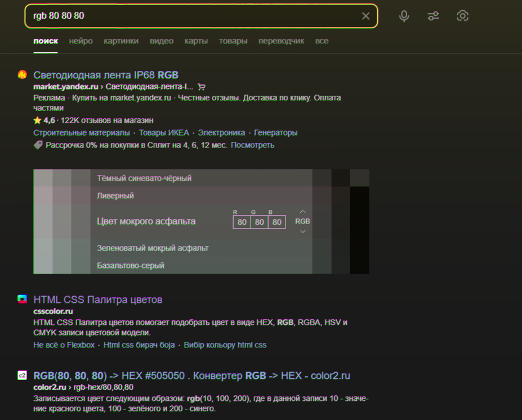Open the RGB color format selector label
The width and height of the screenshot is (522, 420).
302,221
